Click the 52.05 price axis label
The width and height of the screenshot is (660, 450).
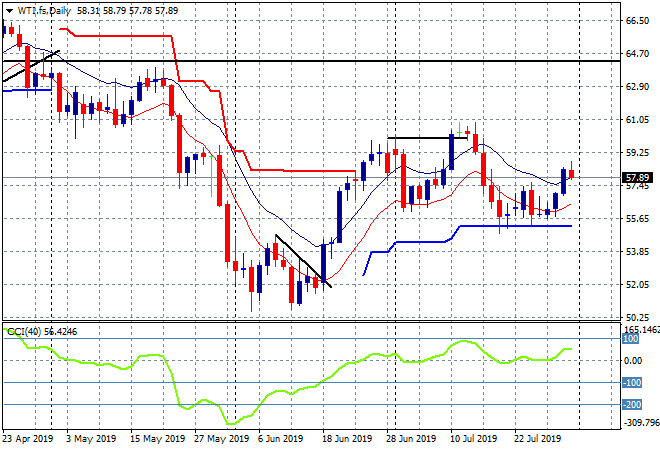click(x=637, y=285)
